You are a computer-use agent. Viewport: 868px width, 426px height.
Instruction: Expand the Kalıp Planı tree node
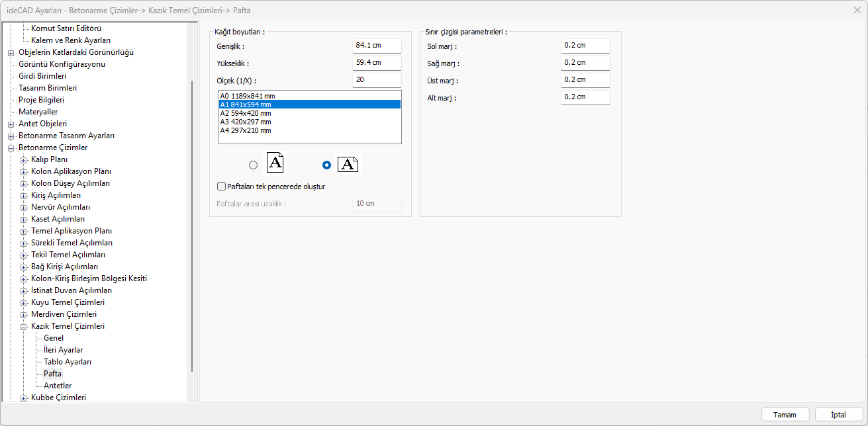24,159
